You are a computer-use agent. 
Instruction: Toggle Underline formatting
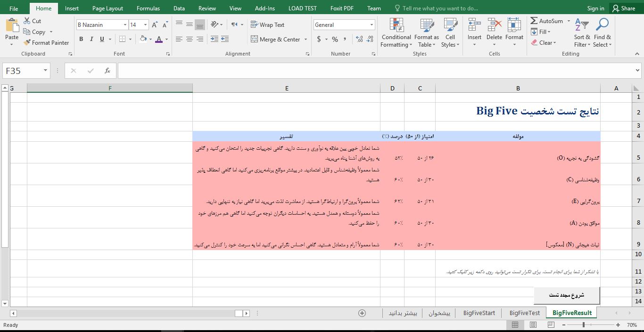[x=102, y=39]
